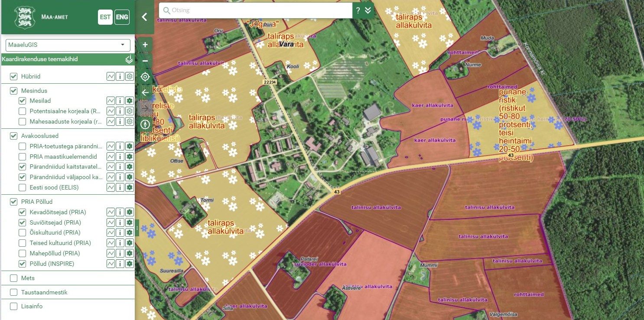Click Mahepõllud (PRIA) graph icon
Screen dimensions: 644x320
[111, 253]
